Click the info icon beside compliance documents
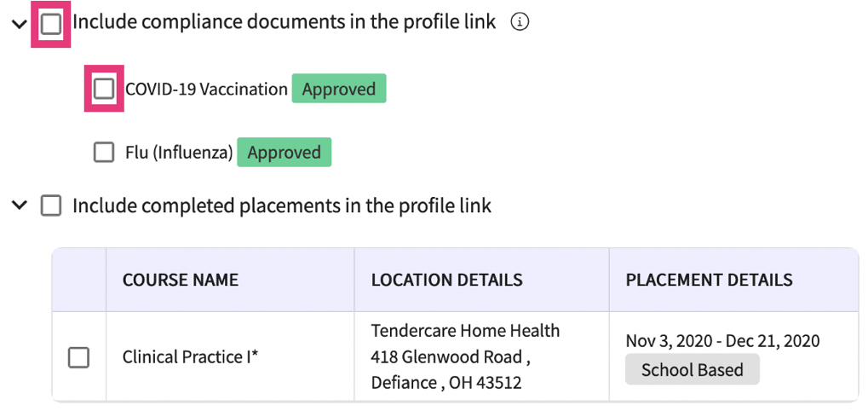Viewport: 868px width, 411px height. point(520,23)
